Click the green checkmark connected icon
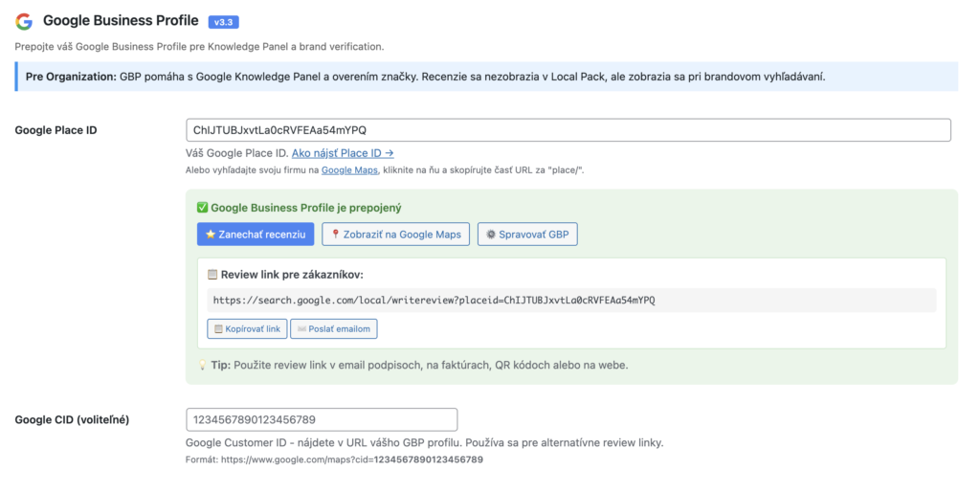This screenshot has height=493, width=980. coord(203,208)
